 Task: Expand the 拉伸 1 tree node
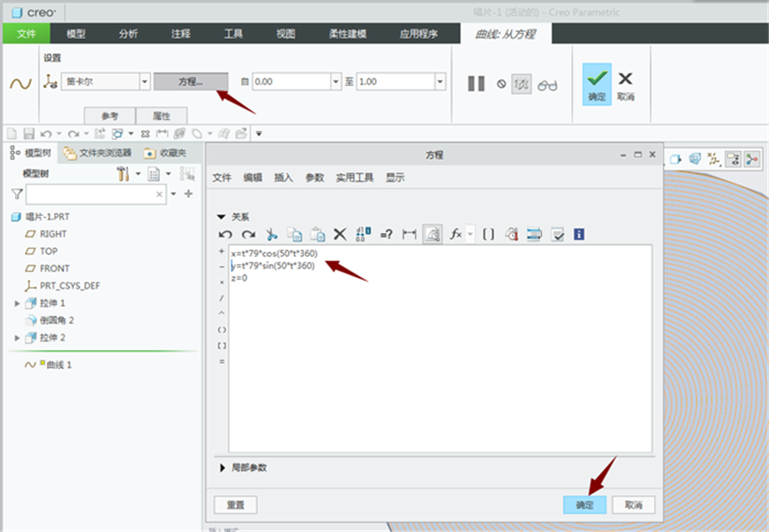point(17,303)
